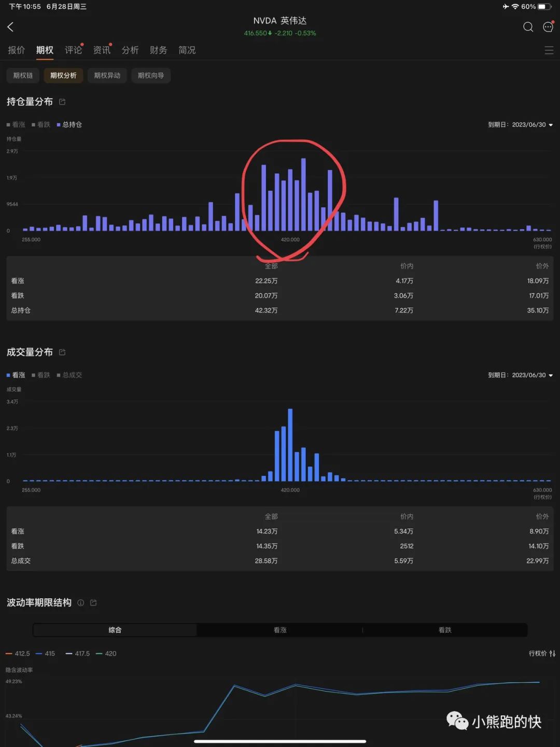Tap info icon beside 波动率期限结构
Screen dimensions: 560x747
80,602
